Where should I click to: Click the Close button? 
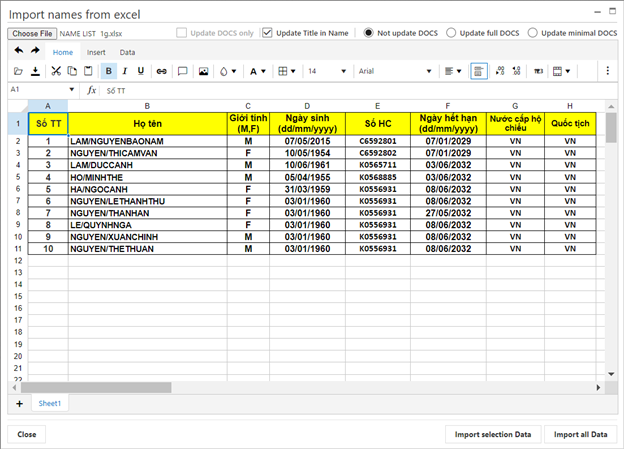[x=27, y=434]
